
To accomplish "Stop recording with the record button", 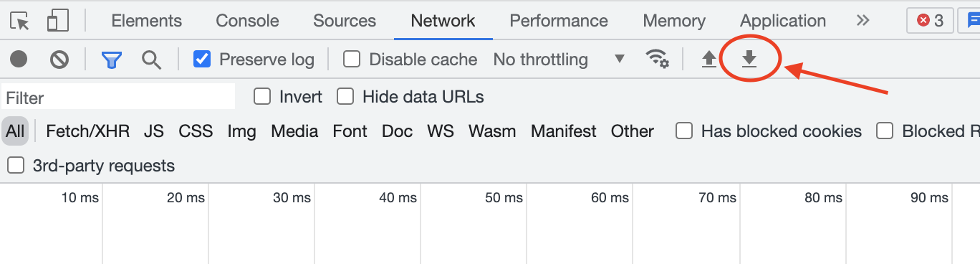I will (x=19, y=59).
